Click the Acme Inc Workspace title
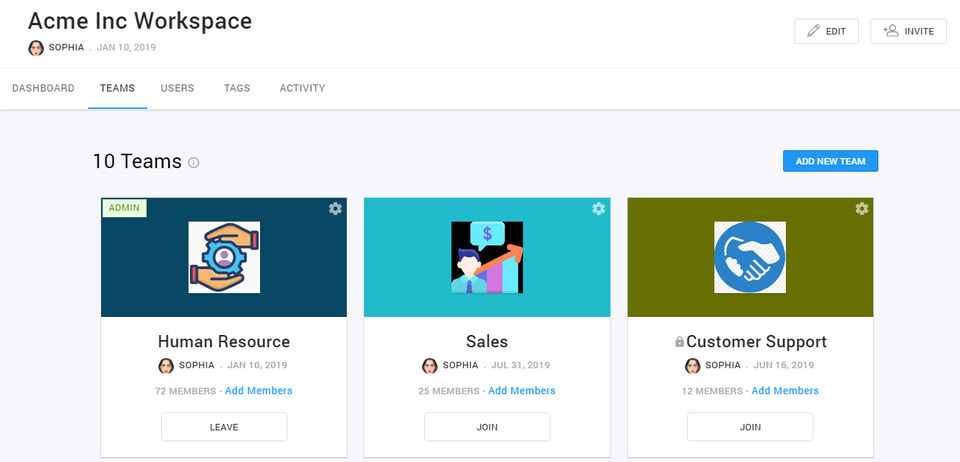This screenshot has height=462, width=960. coord(140,21)
